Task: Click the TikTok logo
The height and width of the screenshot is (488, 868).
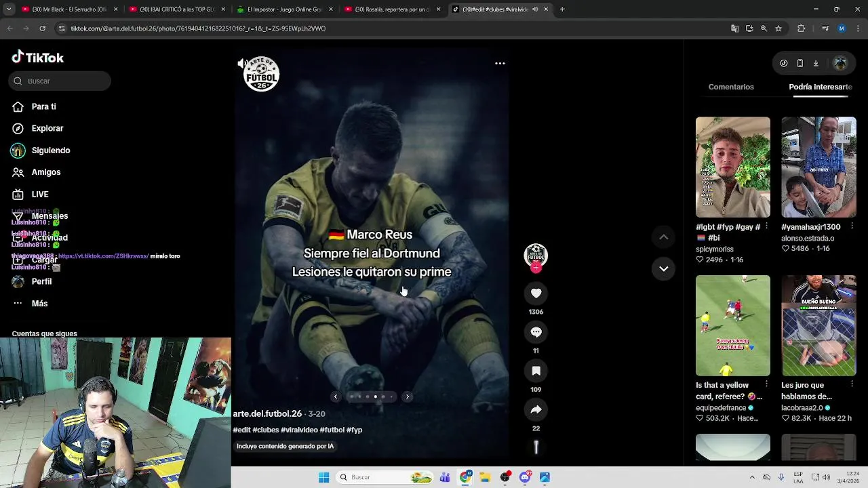Action: (x=38, y=58)
